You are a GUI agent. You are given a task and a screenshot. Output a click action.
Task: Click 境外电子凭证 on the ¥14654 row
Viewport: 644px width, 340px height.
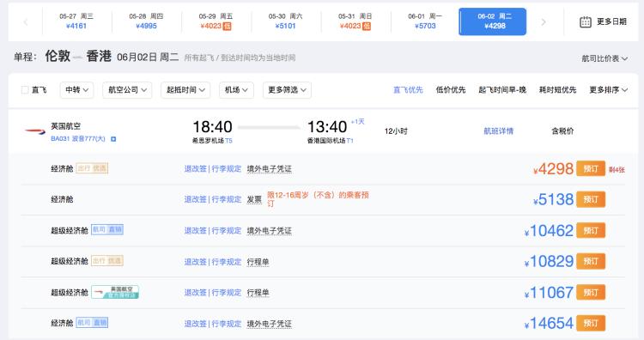(269, 324)
